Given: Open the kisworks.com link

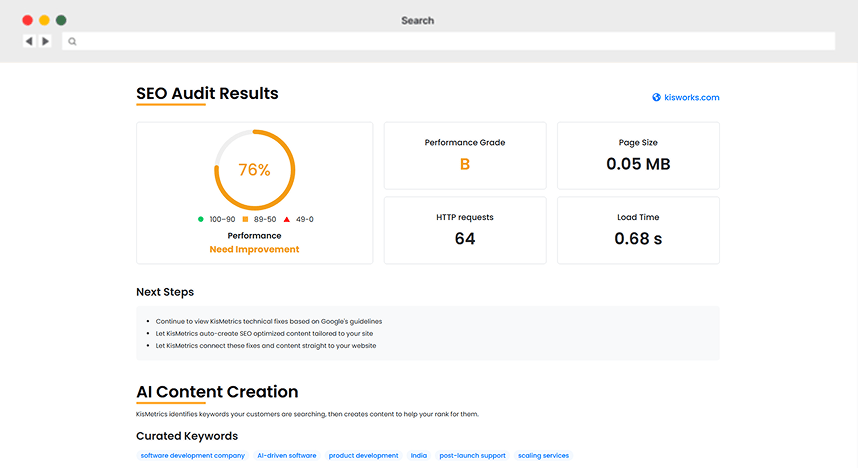Looking at the screenshot, I should pos(692,97).
